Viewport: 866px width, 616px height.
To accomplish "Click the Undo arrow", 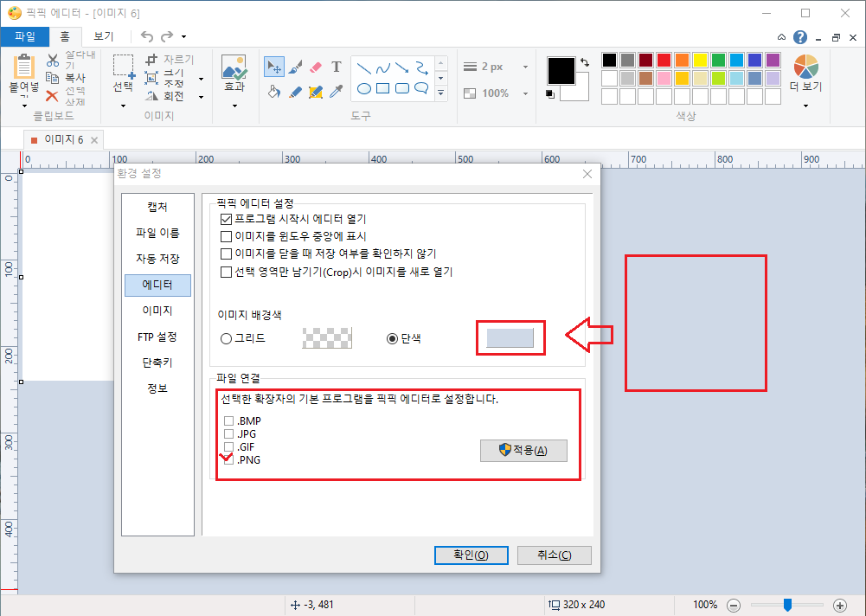I will point(147,36).
